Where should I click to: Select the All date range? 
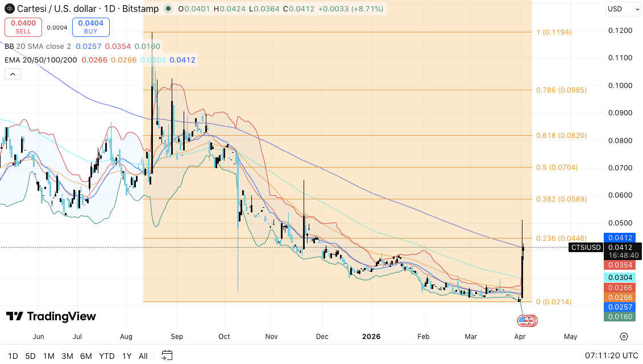tap(143, 356)
